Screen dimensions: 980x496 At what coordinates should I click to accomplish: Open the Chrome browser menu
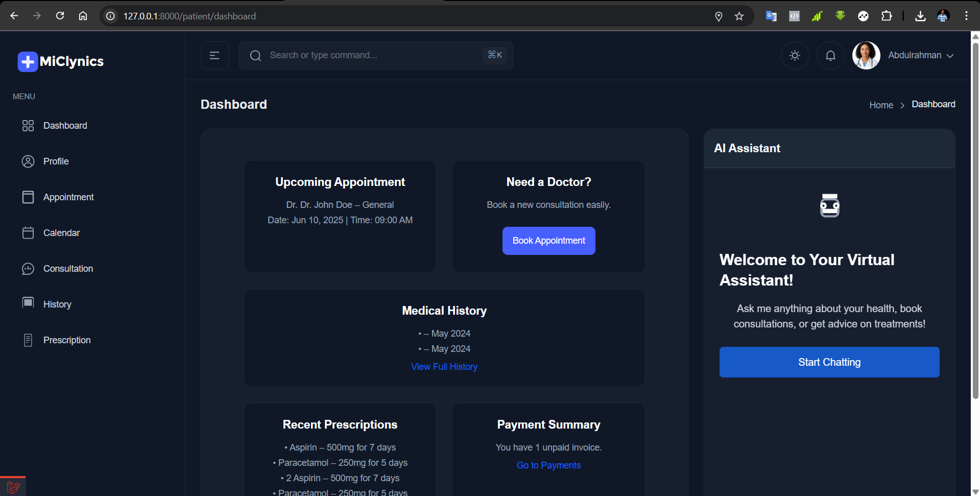966,16
